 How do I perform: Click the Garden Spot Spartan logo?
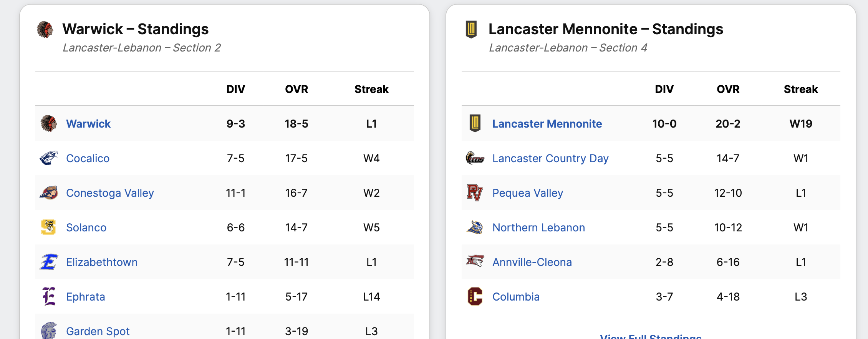49,331
